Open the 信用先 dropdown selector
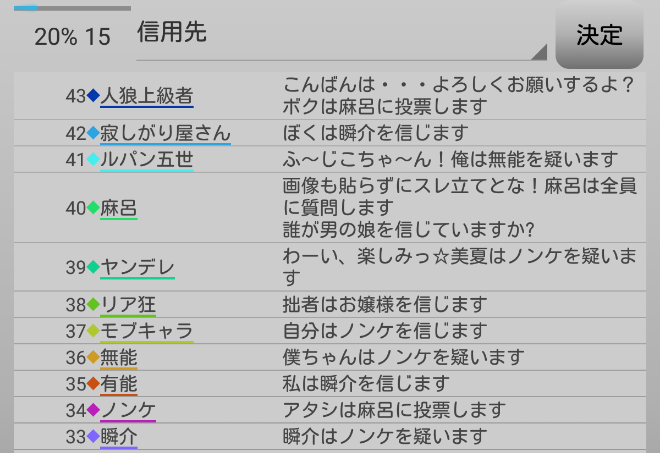This screenshot has height=453, width=660. tap(340, 36)
